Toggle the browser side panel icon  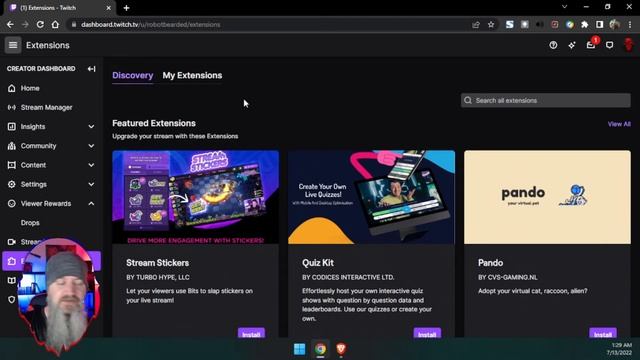coord(599,24)
